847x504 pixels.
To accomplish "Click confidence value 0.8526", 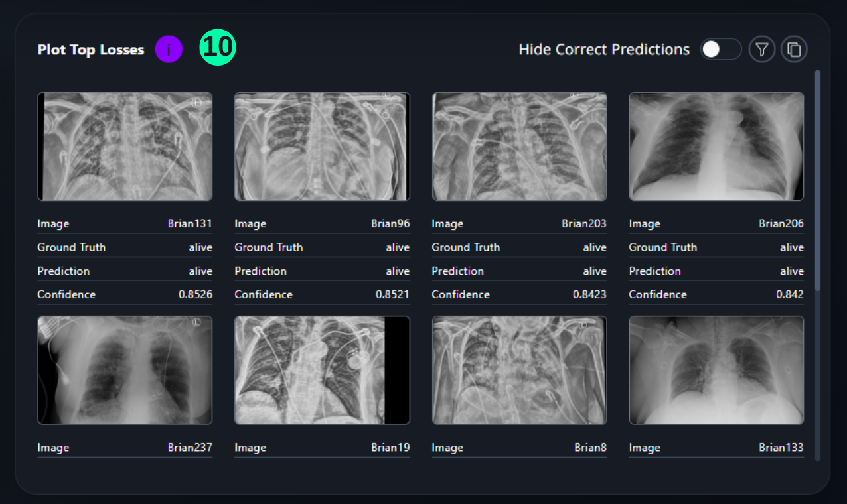I will (195, 294).
